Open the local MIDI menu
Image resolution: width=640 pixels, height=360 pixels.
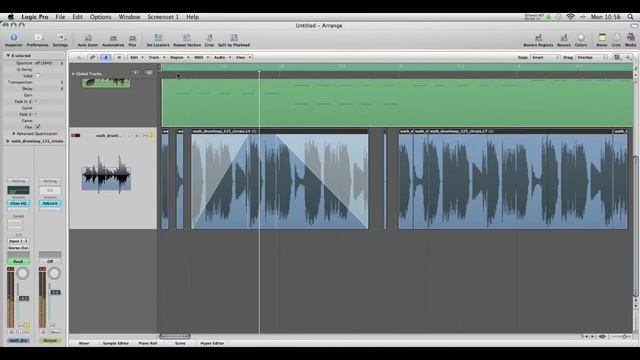point(201,58)
